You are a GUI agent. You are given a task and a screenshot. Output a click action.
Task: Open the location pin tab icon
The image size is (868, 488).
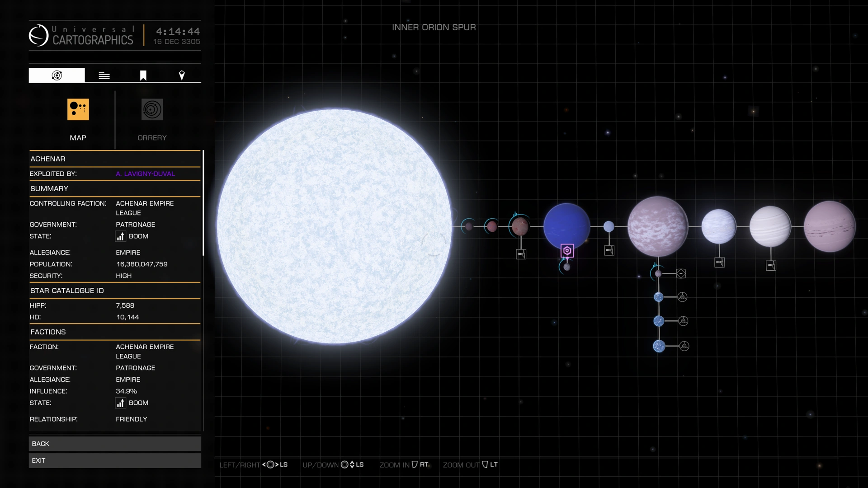coord(182,75)
